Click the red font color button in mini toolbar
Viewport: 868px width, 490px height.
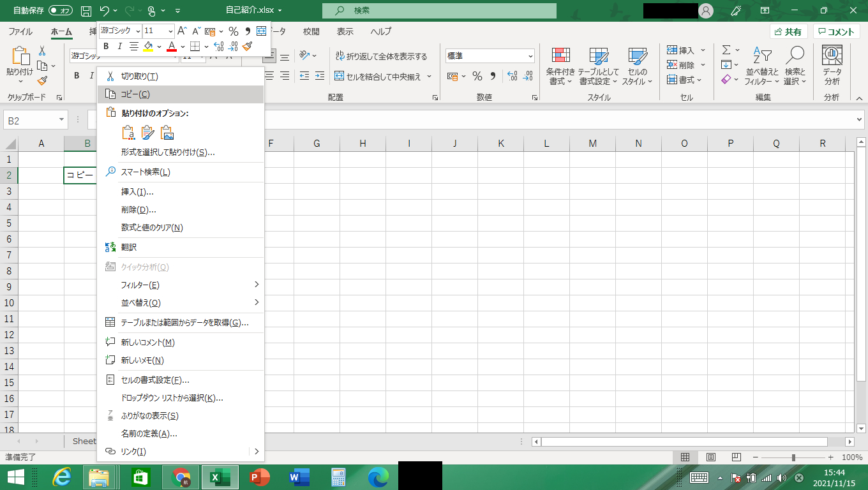(171, 46)
